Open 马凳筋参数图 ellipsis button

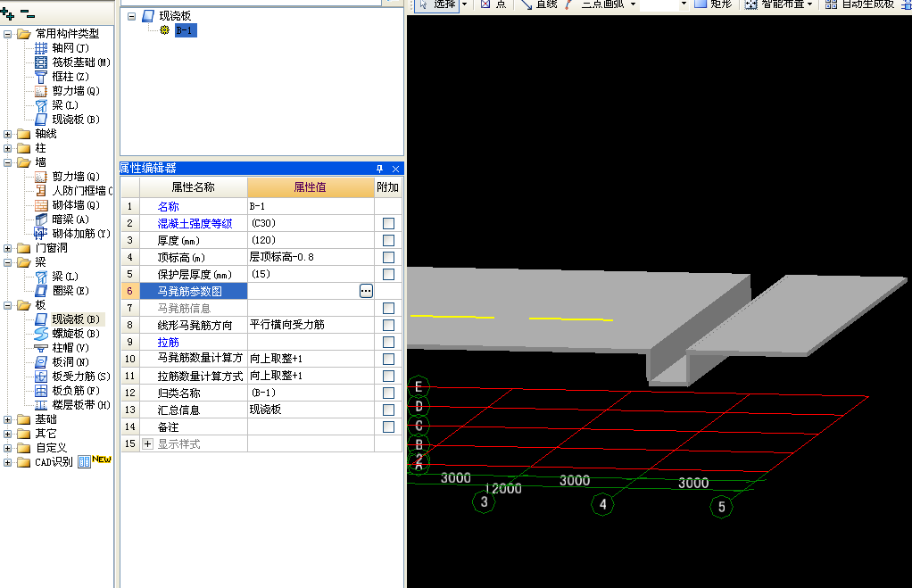tap(366, 291)
